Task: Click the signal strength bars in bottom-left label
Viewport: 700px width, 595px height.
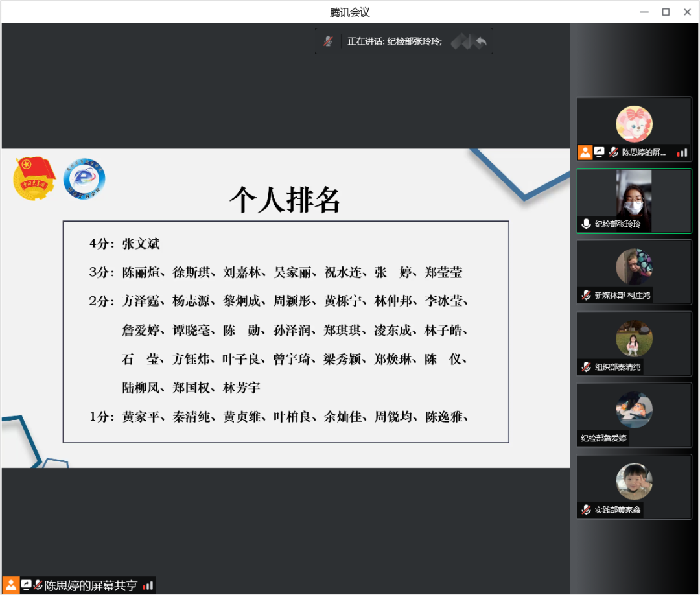Action: (148, 585)
